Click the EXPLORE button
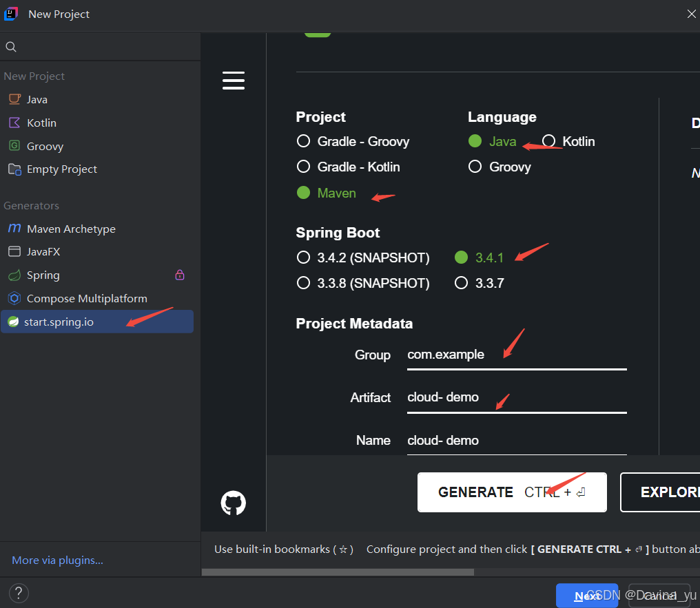Screen dimensions: 700x608 [x=660, y=492]
